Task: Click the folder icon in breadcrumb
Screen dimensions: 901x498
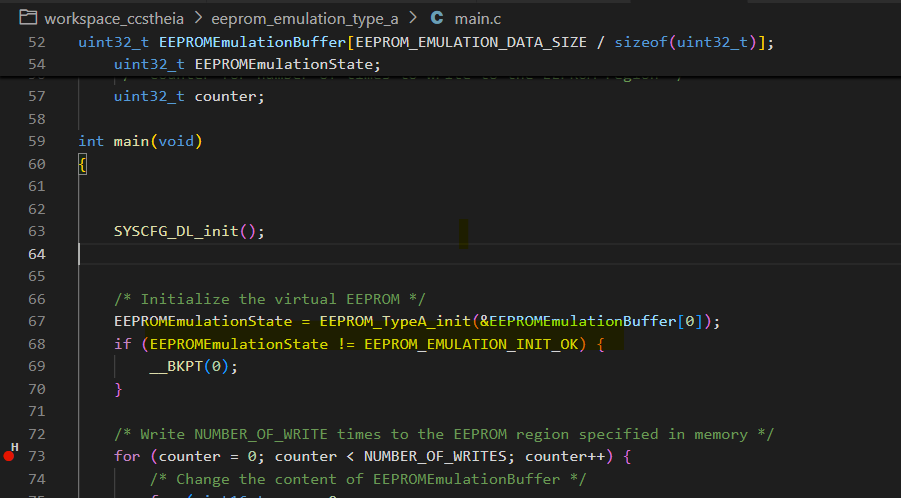Action: [28, 18]
